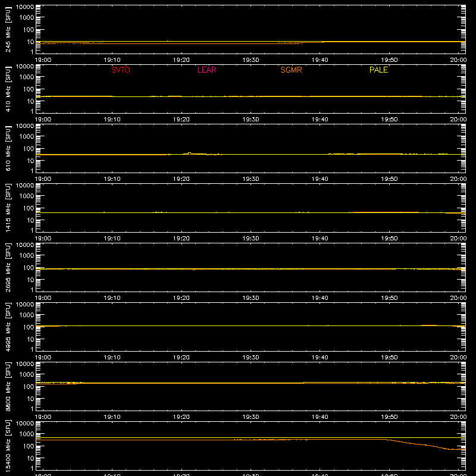Click the 19:00 tick under the 8800 MHz panel
The height and width of the screenshot is (476, 476).
(x=43, y=417)
